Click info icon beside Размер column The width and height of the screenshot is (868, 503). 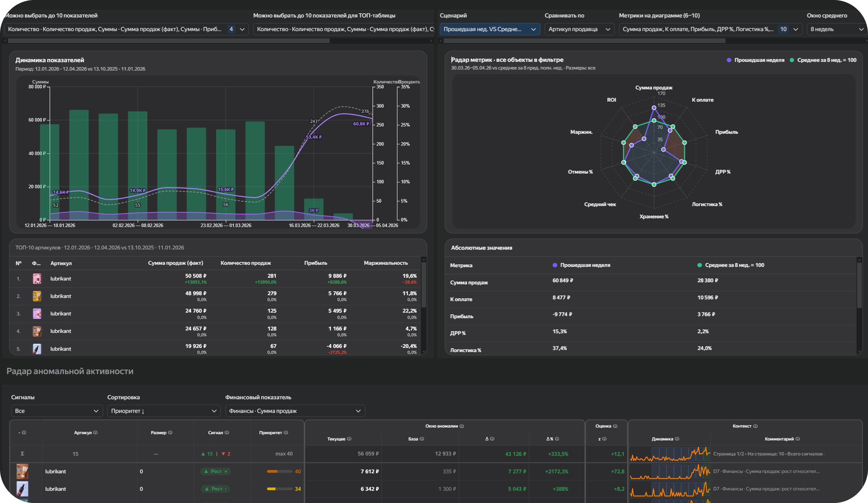click(x=170, y=432)
